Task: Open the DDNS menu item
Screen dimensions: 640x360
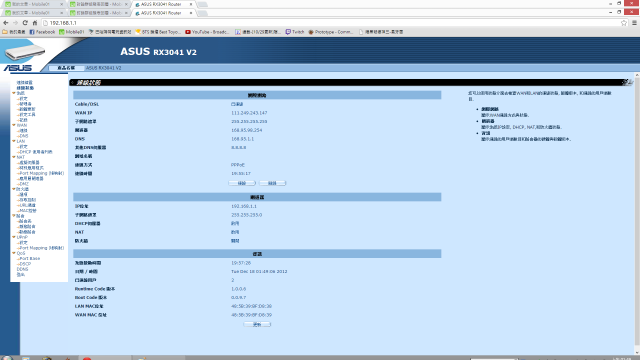Action: tap(22, 269)
